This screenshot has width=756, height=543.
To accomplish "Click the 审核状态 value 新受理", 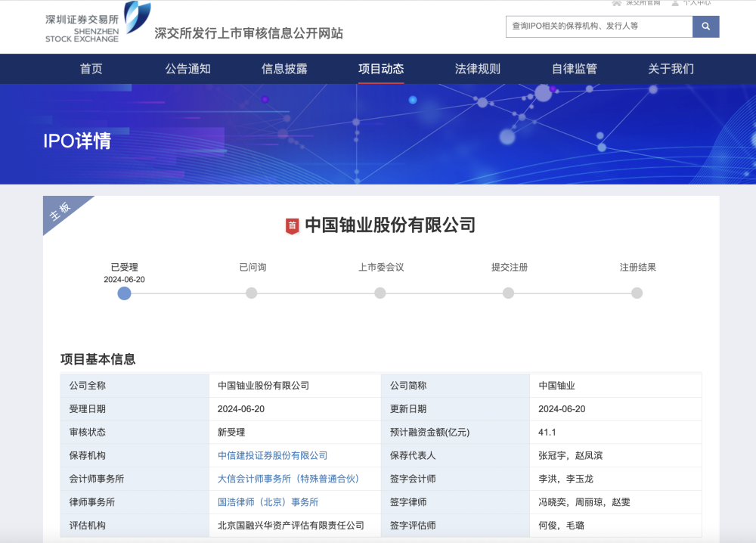I will click(x=231, y=432).
